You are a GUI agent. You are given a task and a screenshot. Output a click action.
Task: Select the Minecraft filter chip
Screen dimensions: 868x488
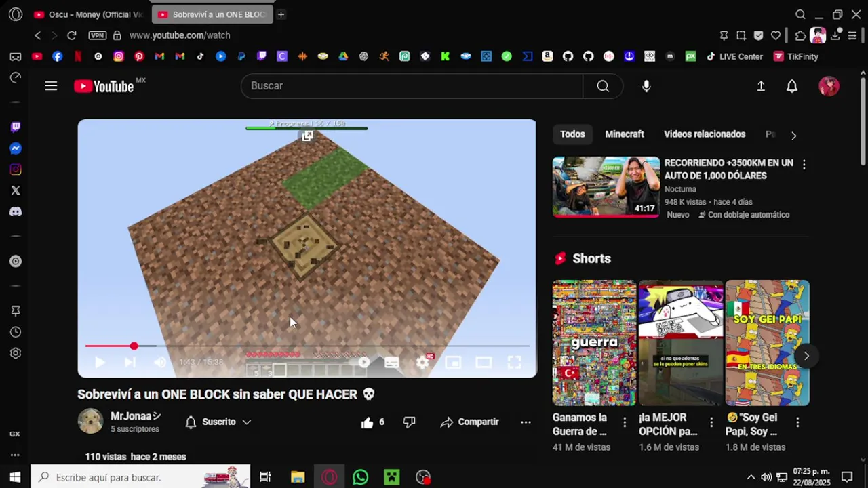(625, 134)
